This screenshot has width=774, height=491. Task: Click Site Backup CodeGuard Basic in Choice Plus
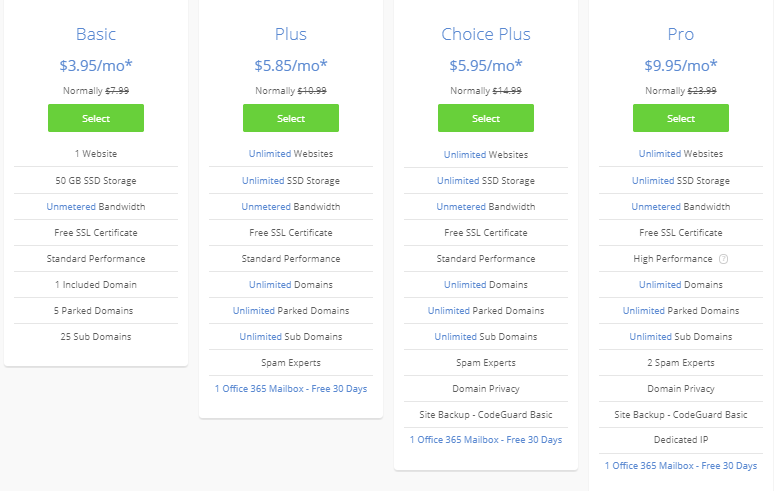486,414
